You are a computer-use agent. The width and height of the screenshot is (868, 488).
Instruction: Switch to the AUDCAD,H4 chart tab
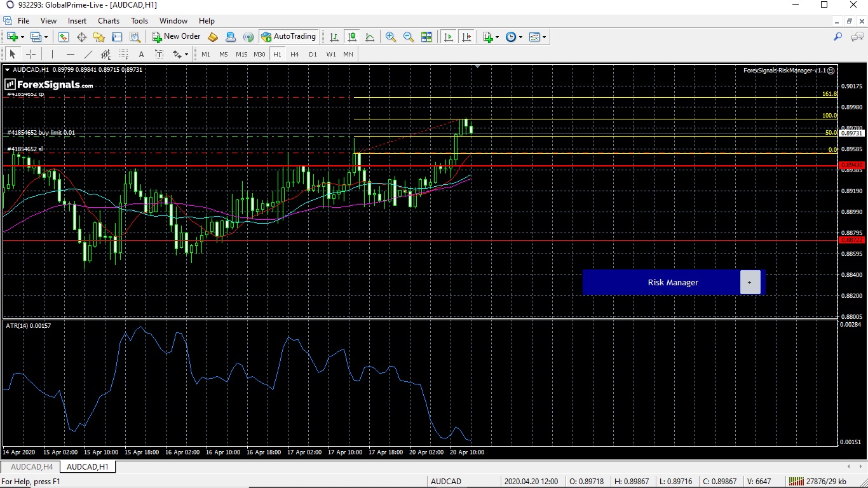tap(32, 467)
